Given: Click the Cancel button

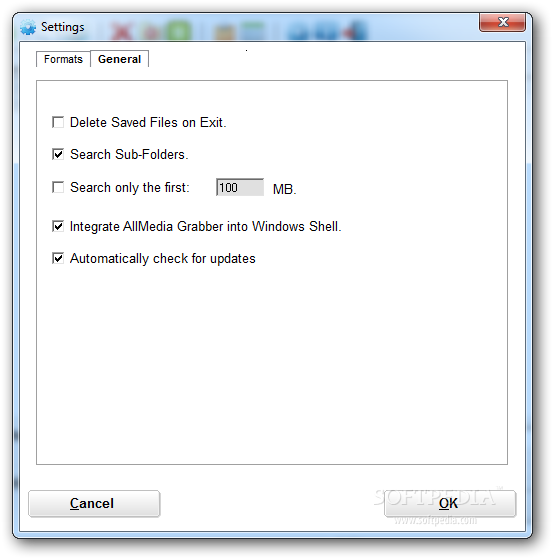Looking at the screenshot, I should pyautogui.click(x=94, y=503).
